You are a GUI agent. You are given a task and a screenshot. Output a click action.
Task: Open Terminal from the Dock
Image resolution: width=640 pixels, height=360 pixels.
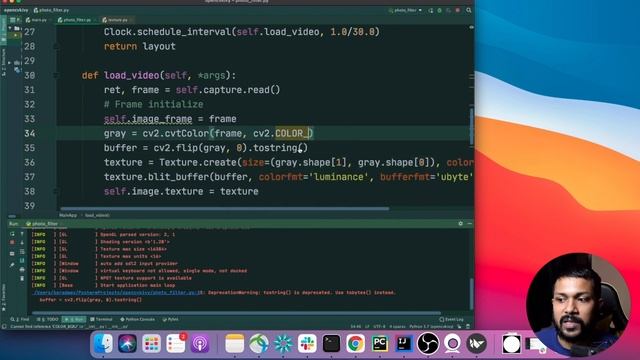[x=331, y=344]
